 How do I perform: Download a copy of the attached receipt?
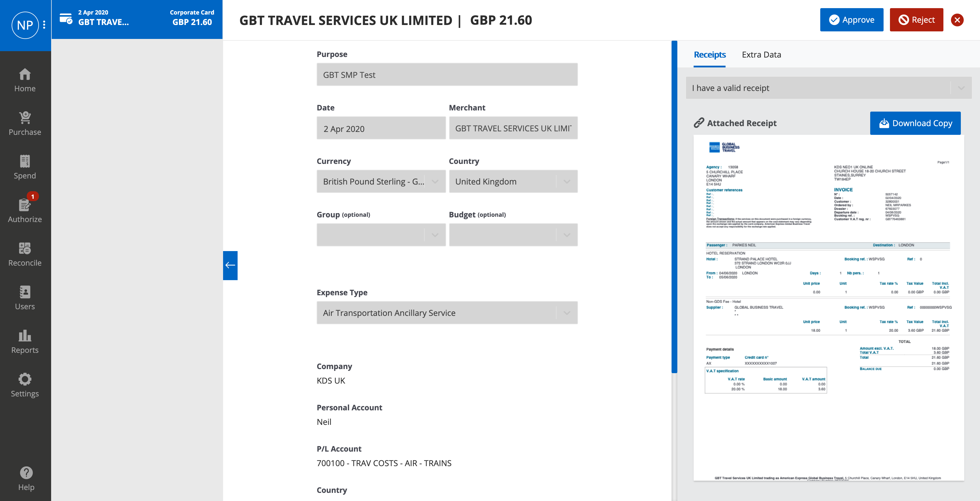click(915, 123)
